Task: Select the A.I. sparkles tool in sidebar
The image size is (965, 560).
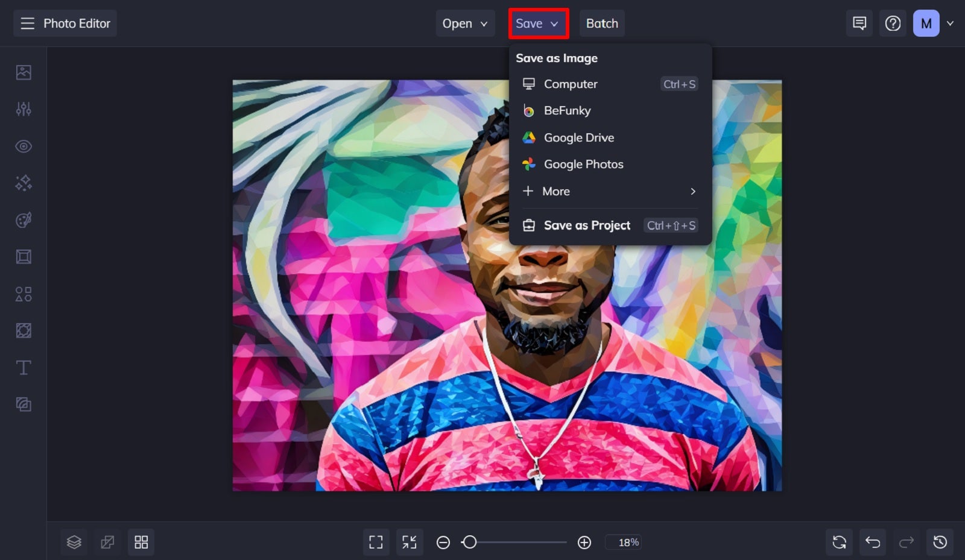Action: [x=24, y=183]
